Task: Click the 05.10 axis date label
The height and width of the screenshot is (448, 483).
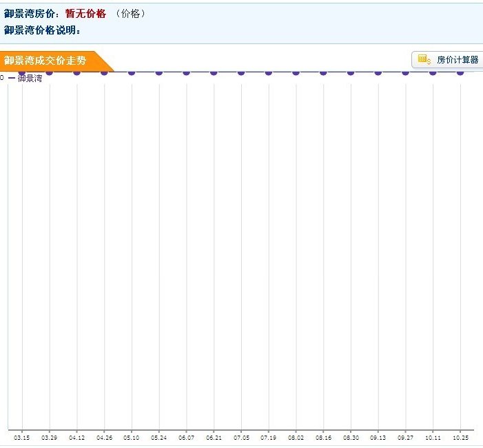Action: (132, 438)
